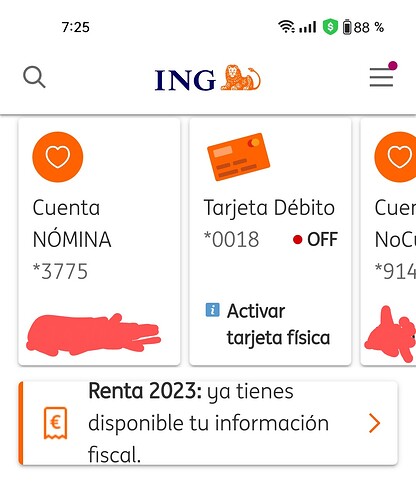
Task: Tap the hidden balance on Cuenta NÓMINA
Action: click(93, 335)
